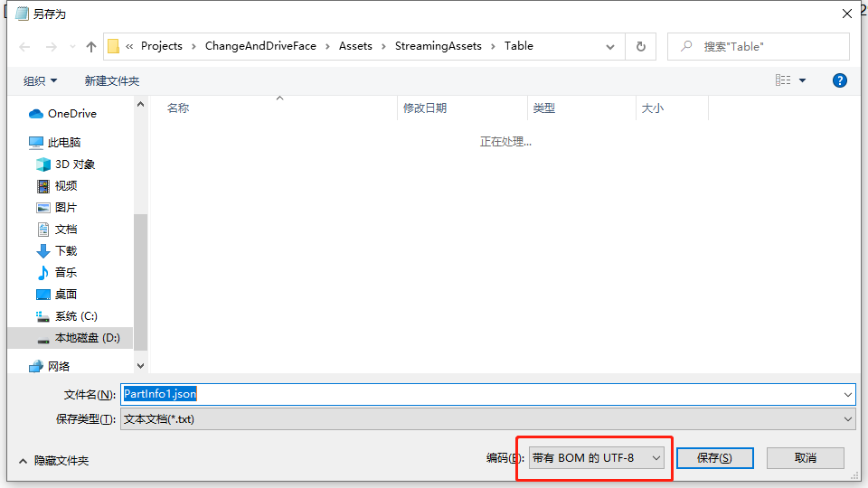Click the ChangeAndDriveFace breadcrumb segment

coord(260,46)
